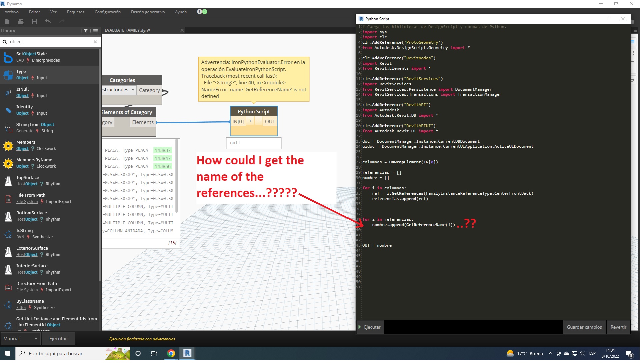Click the Elements output port
The image size is (643, 364).
point(143,122)
